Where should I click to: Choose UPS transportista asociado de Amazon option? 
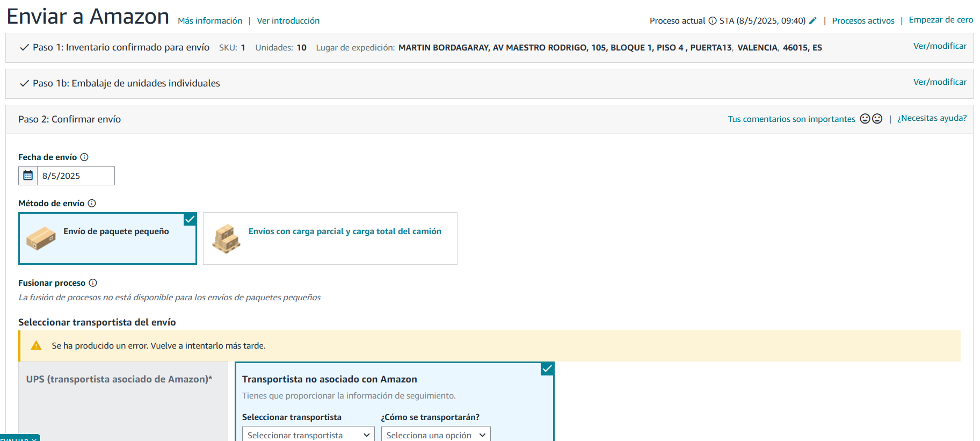124,401
